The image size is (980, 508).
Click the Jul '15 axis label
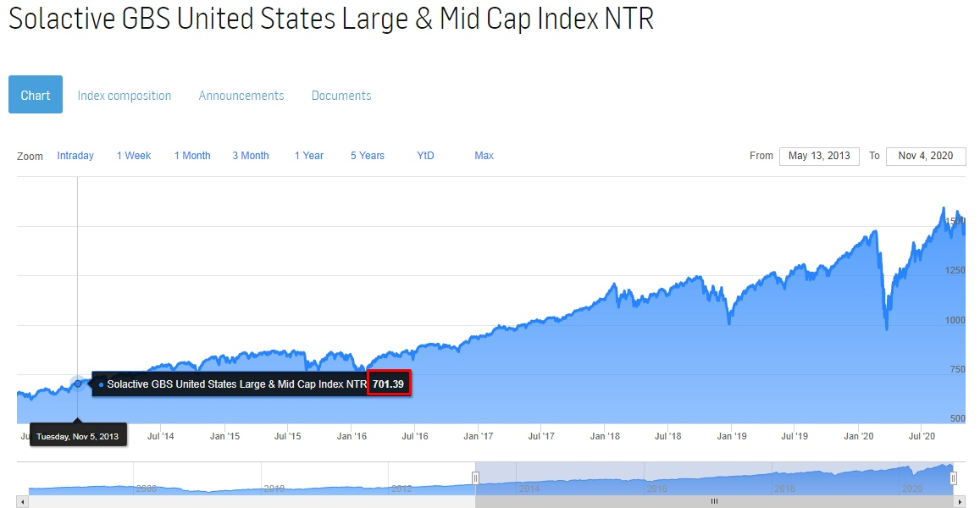tap(287, 436)
